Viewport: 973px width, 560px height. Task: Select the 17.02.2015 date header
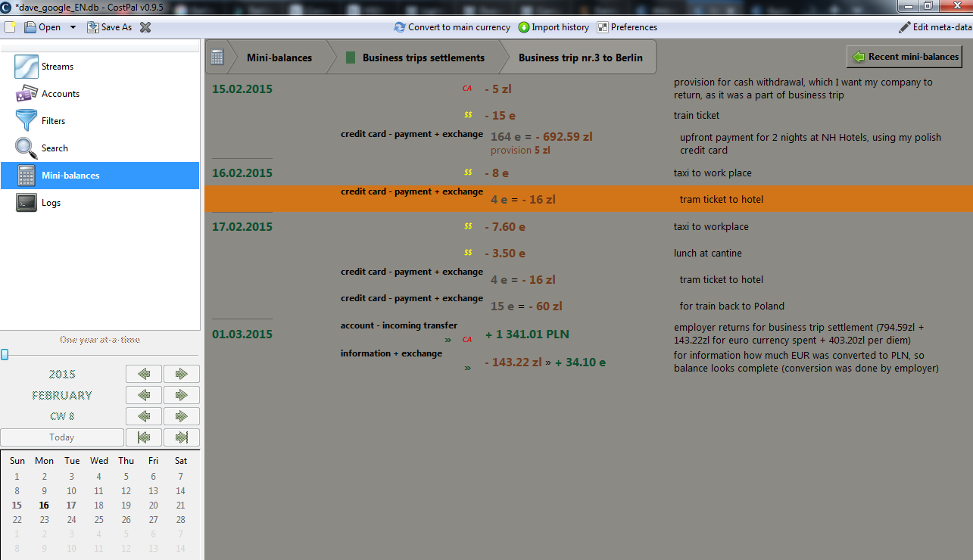click(x=242, y=227)
